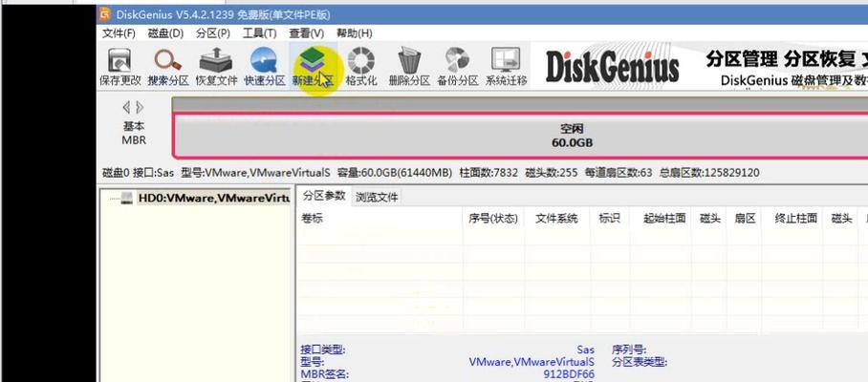Open the Disk (磁盘) menu
This screenshot has height=382, width=868.
point(165,33)
